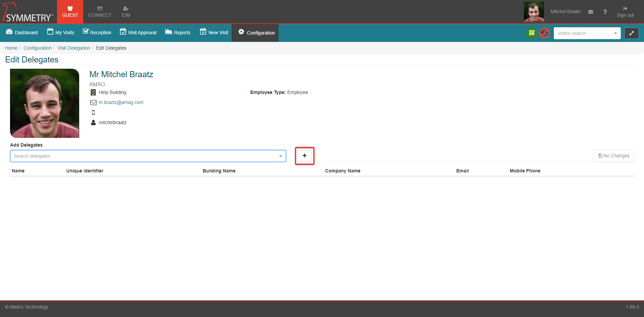644x317 pixels.
Task: Click the Mitchel Braatz username in header
Action: point(566,11)
